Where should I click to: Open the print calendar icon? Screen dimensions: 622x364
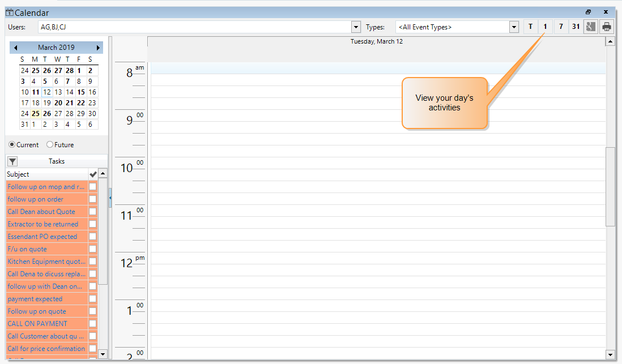606,26
